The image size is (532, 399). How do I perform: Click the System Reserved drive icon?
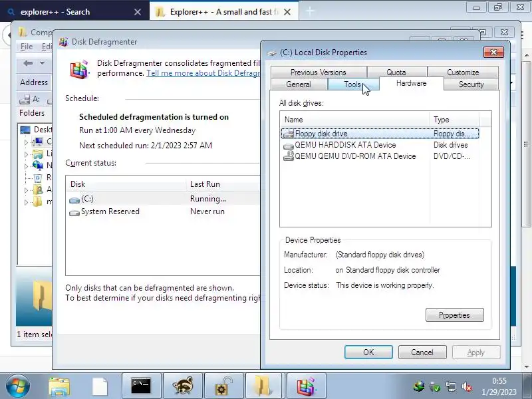pos(74,213)
